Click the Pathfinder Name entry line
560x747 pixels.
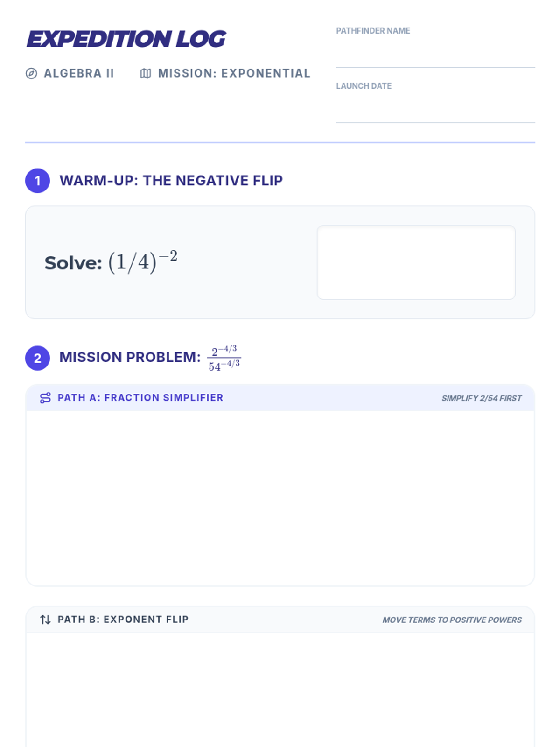[435, 58]
